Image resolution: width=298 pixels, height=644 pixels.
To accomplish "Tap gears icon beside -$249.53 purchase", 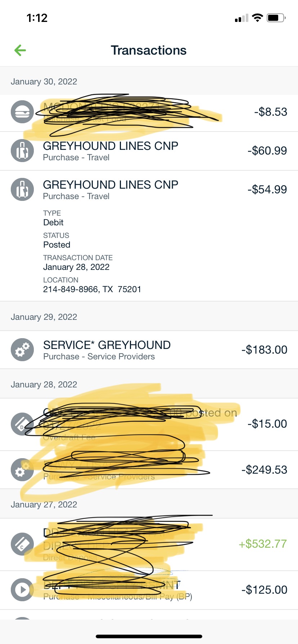I will pos(22,470).
